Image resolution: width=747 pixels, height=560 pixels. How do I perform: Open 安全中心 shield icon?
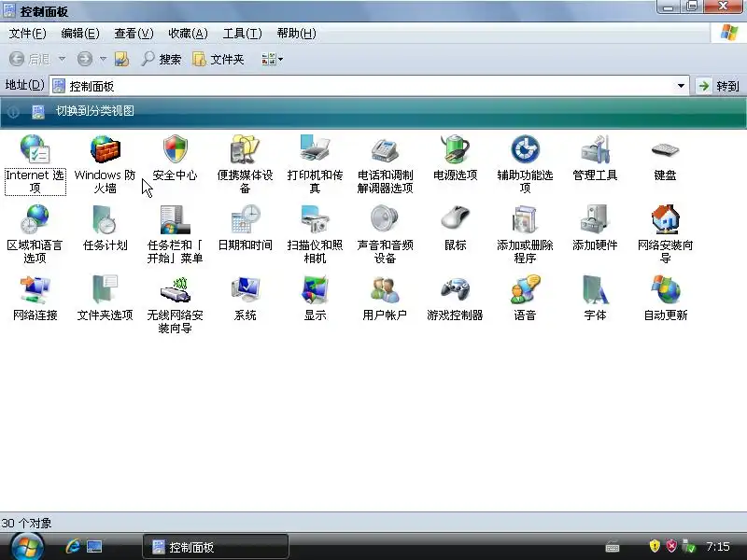[x=176, y=148]
